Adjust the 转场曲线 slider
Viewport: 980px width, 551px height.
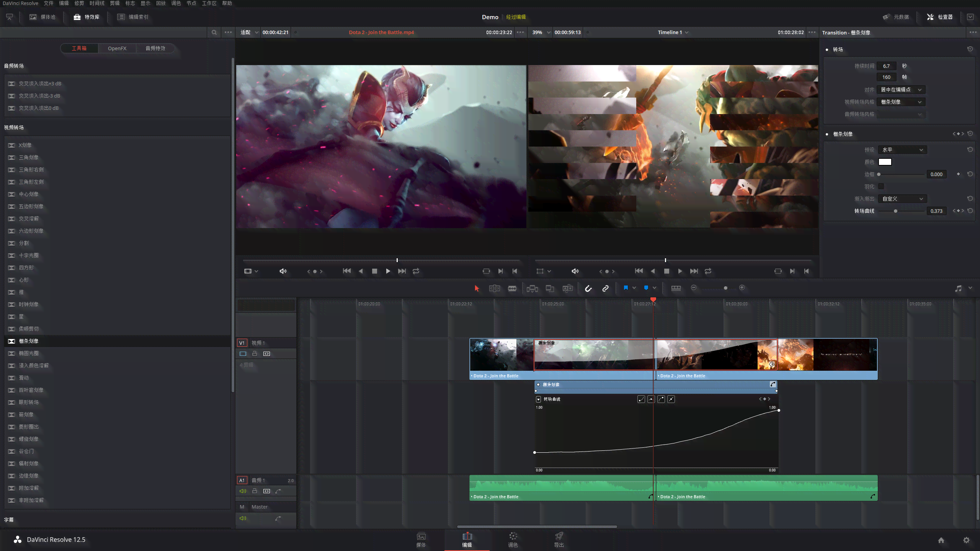click(895, 211)
